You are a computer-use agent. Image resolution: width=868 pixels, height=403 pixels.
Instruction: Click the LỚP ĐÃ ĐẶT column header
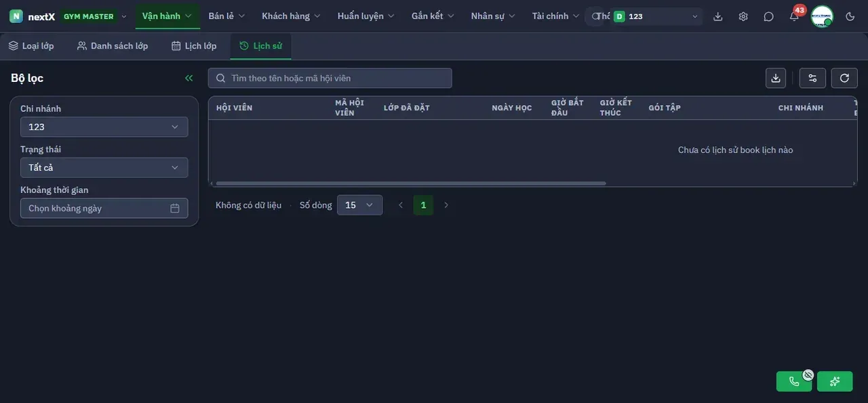407,108
